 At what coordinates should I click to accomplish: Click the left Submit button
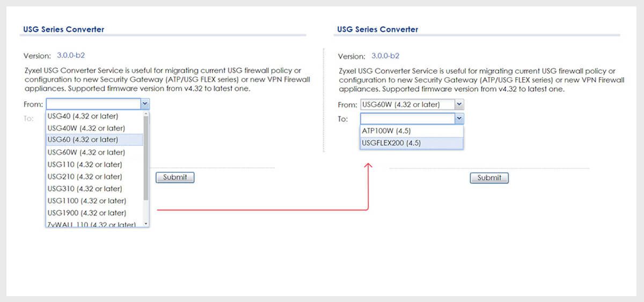175,178
